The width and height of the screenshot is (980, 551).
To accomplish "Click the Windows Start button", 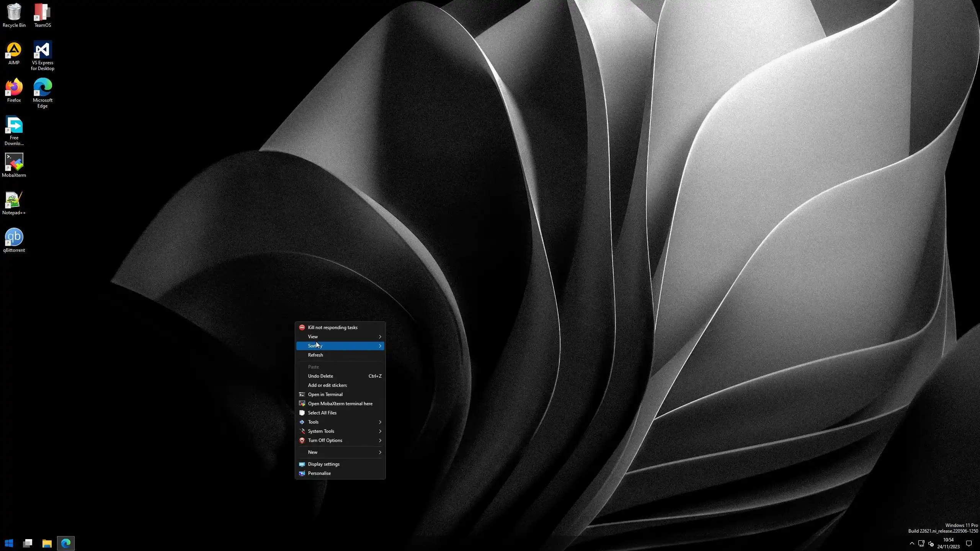I will [x=9, y=543].
